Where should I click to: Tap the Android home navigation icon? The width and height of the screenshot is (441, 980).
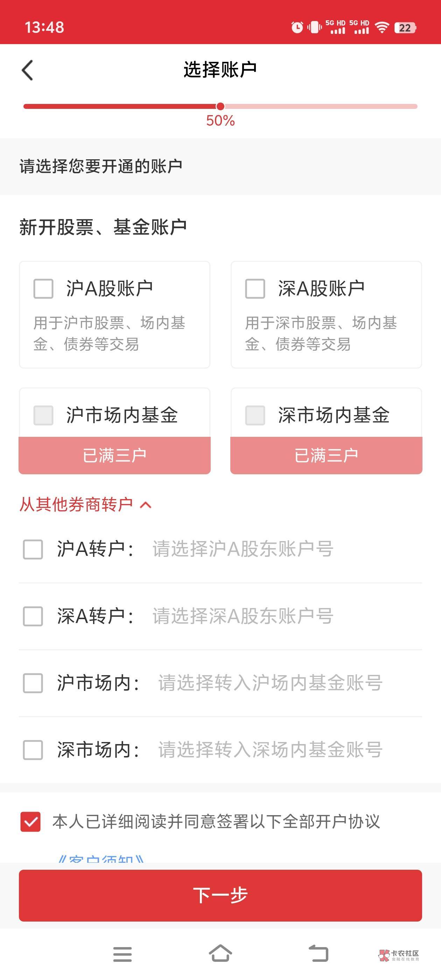click(220, 953)
